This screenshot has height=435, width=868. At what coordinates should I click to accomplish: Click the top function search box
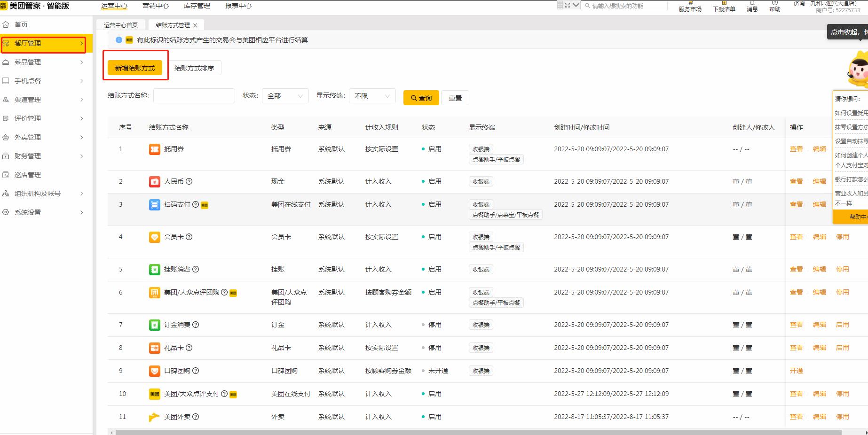click(x=624, y=6)
